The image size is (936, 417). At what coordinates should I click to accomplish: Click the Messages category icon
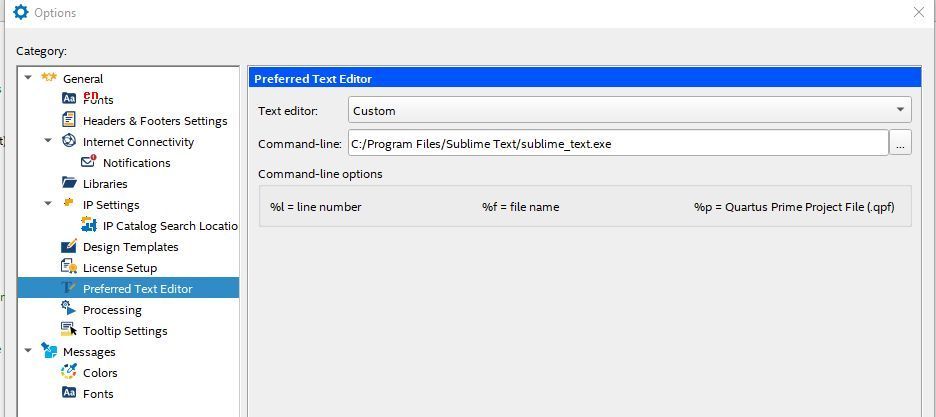tap(49, 351)
